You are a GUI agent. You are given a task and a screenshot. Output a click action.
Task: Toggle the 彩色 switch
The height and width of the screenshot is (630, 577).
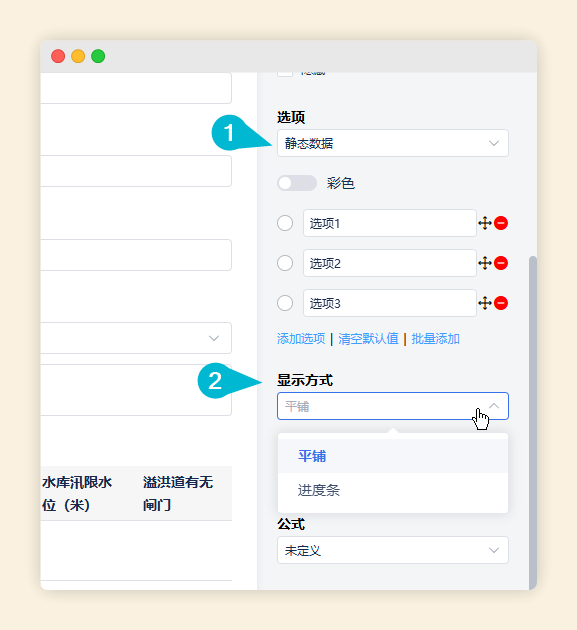point(297,183)
